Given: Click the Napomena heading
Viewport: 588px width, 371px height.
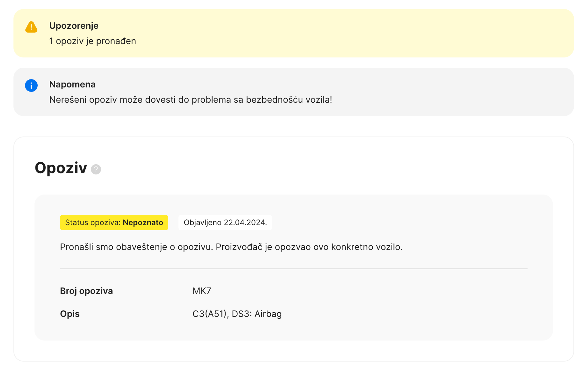Looking at the screenshot, I should (72, 84).
